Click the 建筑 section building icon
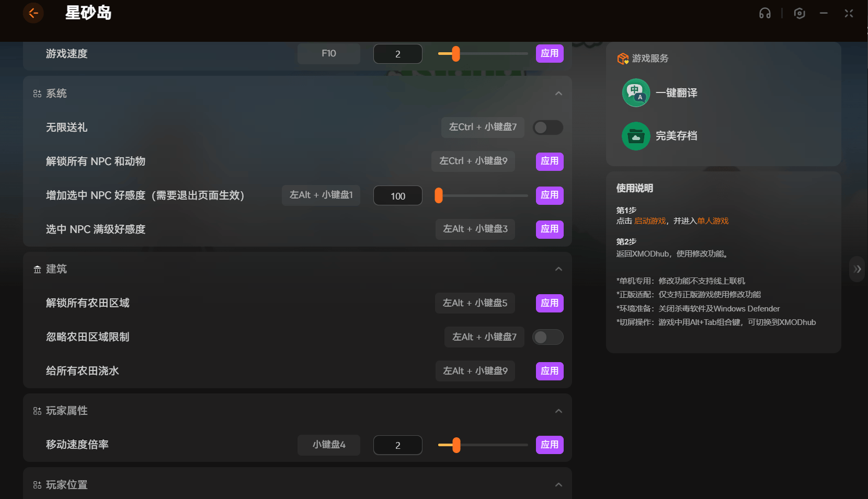 pos(37,270)
